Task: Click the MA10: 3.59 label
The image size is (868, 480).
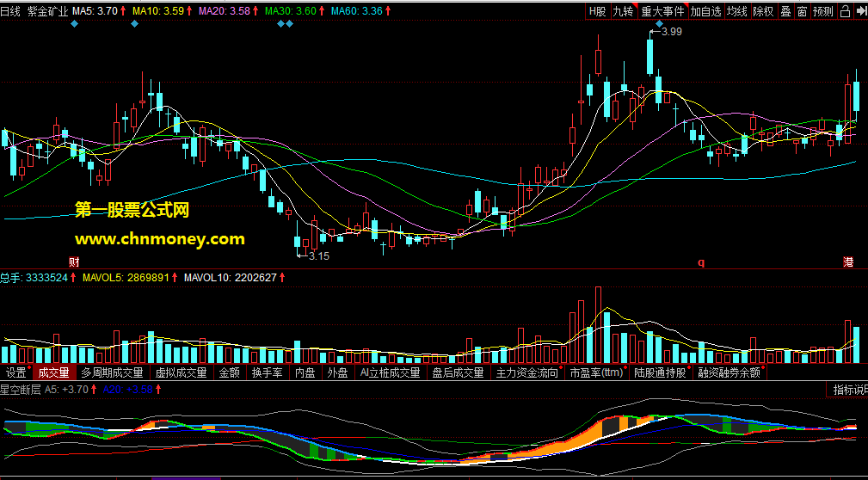Action: 158,10
